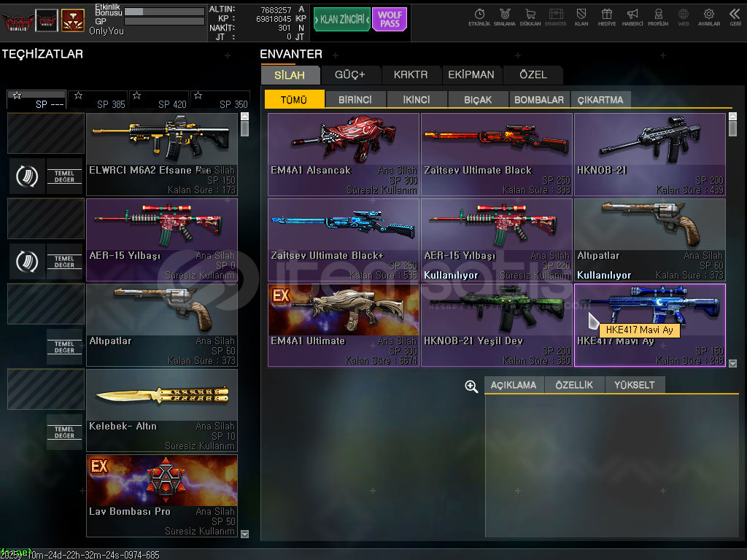Screen dimensions: 747x560
Task: Select AER-15 Yılbaşı marked Kullanılıyor in inventory
Action: [496, 240]
